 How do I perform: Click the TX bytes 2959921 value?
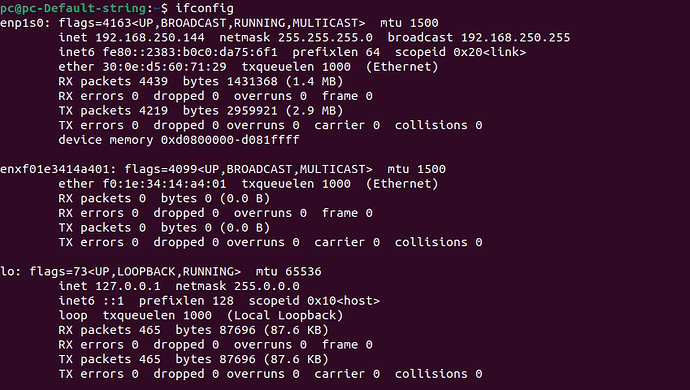click(252, 110)
